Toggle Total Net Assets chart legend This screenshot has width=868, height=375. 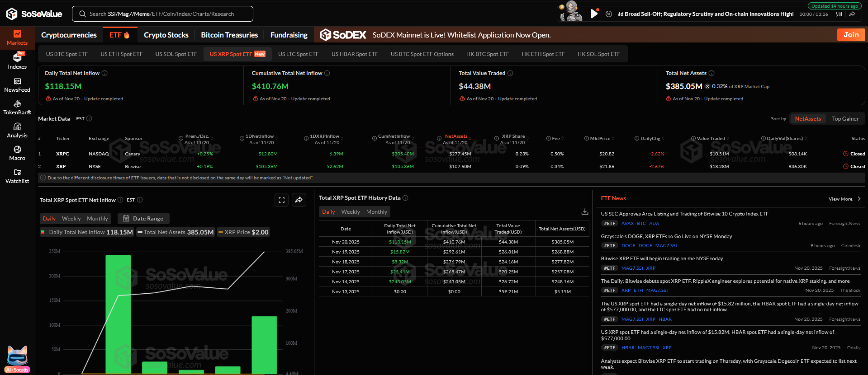(175, 232)
